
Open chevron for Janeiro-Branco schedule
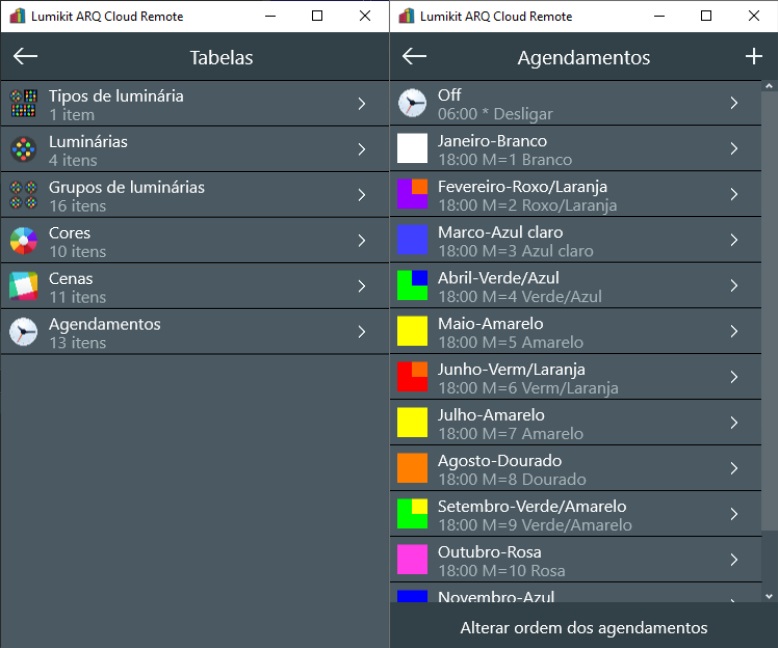[733, 149]
